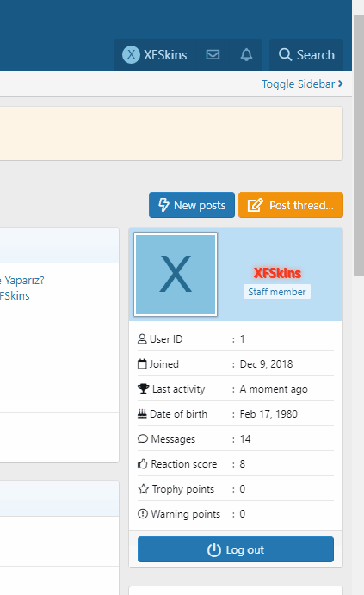Click the Reaction score thumbs-up icon
Image resolution: width=364 pixels, height=595 pixels.
pyautogui.click(x=143, y=464)
